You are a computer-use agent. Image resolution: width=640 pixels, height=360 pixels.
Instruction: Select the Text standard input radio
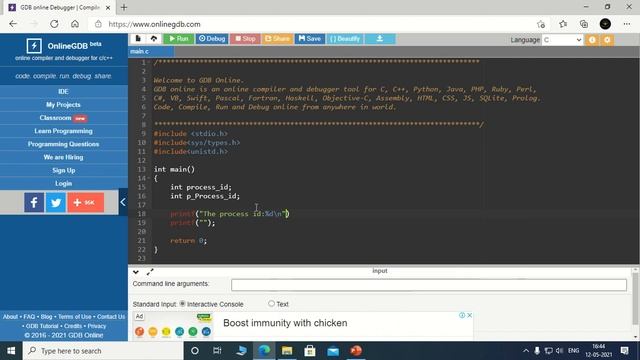coord(271,304)
